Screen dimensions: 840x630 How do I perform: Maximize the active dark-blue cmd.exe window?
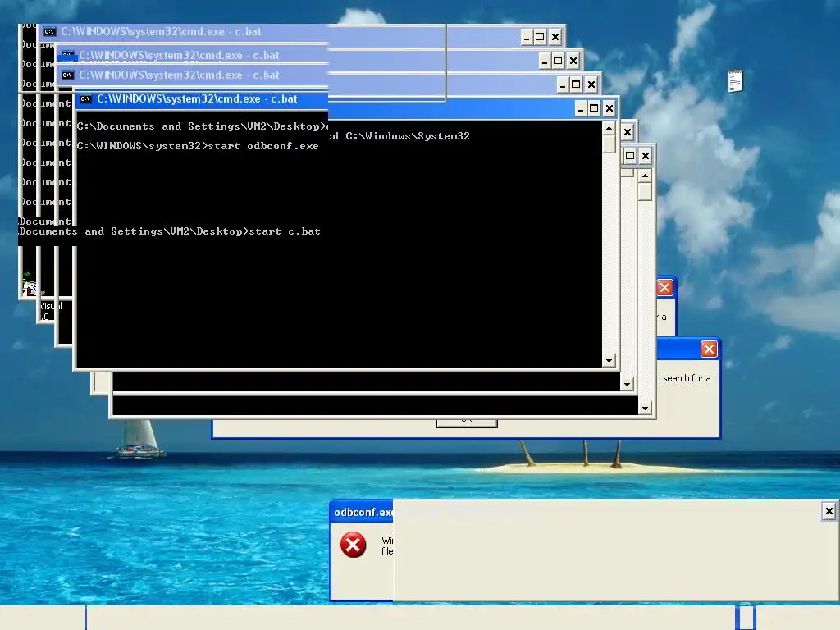[x=594, y=109]
